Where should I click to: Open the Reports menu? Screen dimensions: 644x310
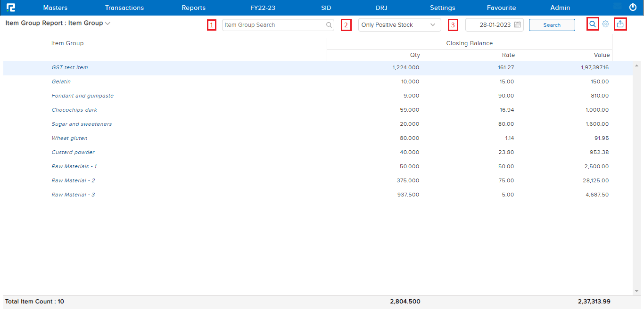(193, 8)
